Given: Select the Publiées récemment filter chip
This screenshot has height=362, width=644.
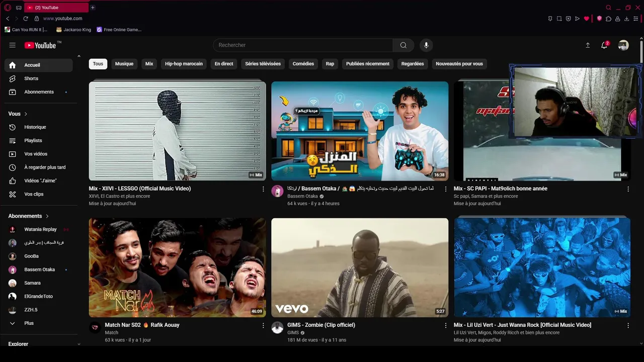Looking at the screenshot, I should click(x=368, y=64).
